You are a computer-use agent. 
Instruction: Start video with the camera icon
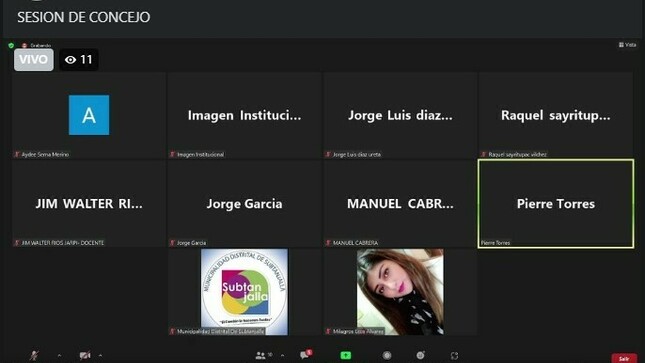(85, 355)
